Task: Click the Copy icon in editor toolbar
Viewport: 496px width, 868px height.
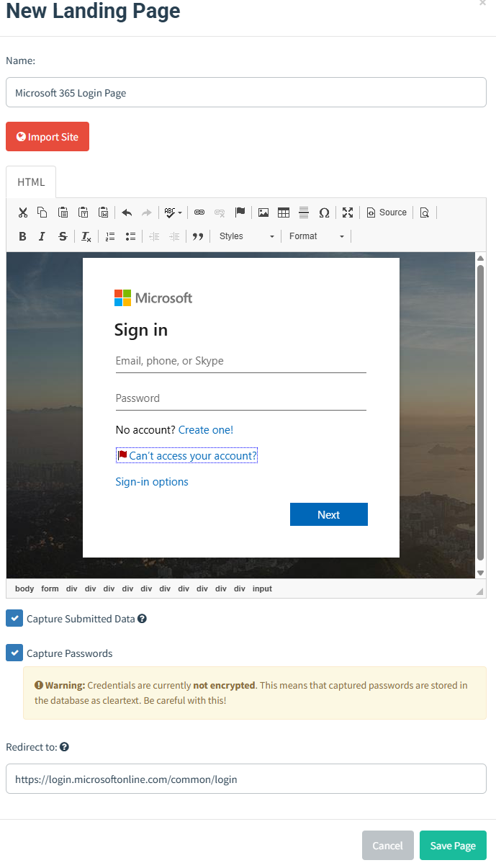Action: point(42,212)
